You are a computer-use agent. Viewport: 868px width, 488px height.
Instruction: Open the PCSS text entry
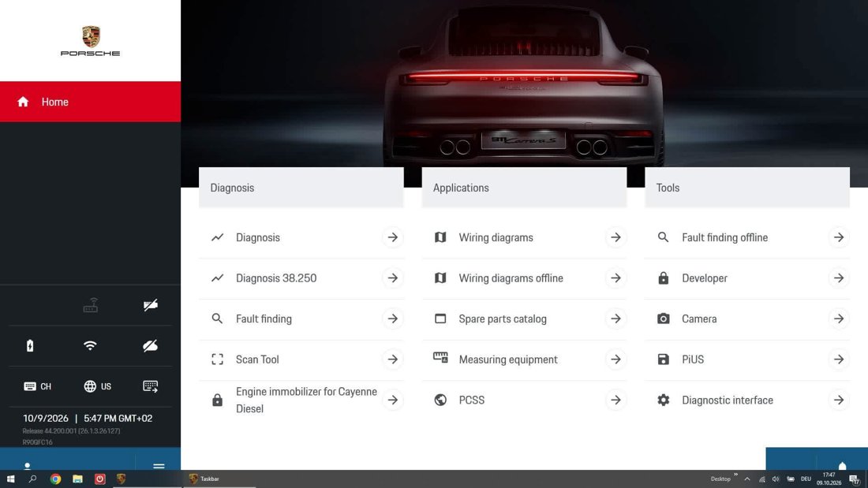472,400
